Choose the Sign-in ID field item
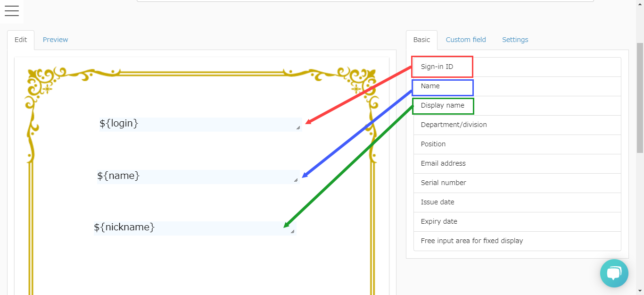 437,67
